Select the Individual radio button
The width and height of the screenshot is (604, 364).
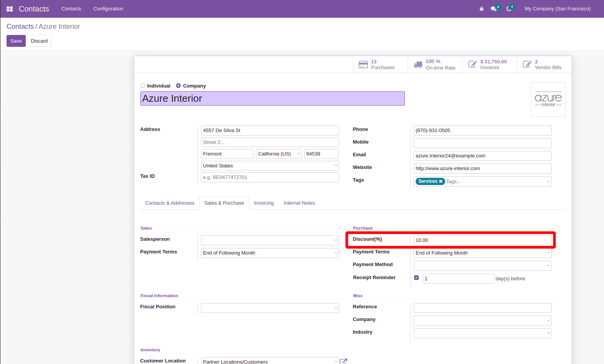143,86
